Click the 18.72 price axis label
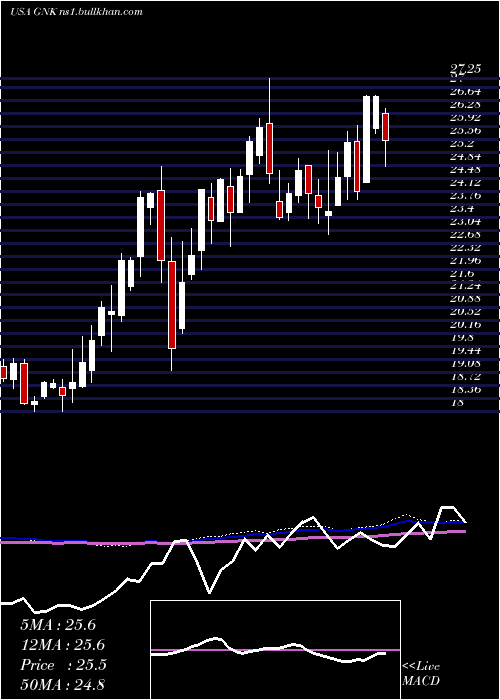 465,377
